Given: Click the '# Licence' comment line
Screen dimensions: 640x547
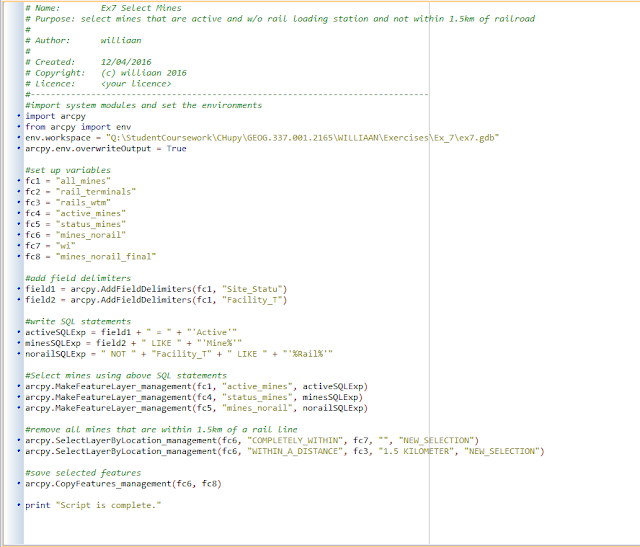Looking at the screenshot, I should coord(98,84).
